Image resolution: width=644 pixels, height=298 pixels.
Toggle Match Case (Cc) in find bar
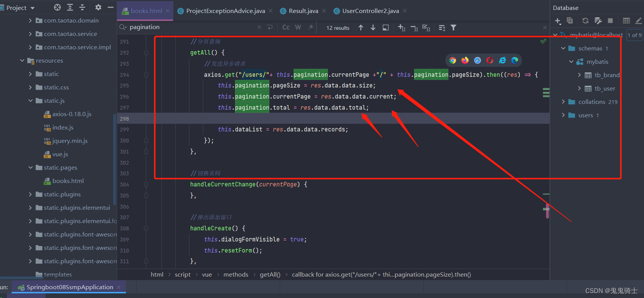(286, 28)
